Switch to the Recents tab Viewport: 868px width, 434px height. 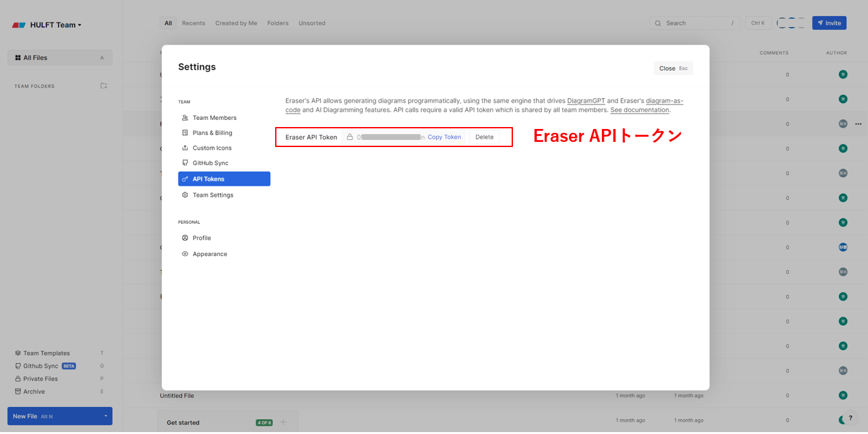(x=193, y=23)
